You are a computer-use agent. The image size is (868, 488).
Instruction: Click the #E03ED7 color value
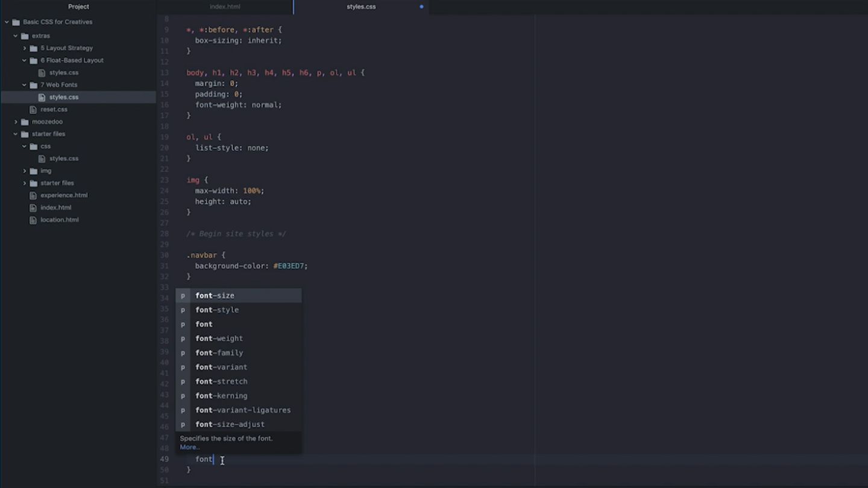(x=289, y=266)
